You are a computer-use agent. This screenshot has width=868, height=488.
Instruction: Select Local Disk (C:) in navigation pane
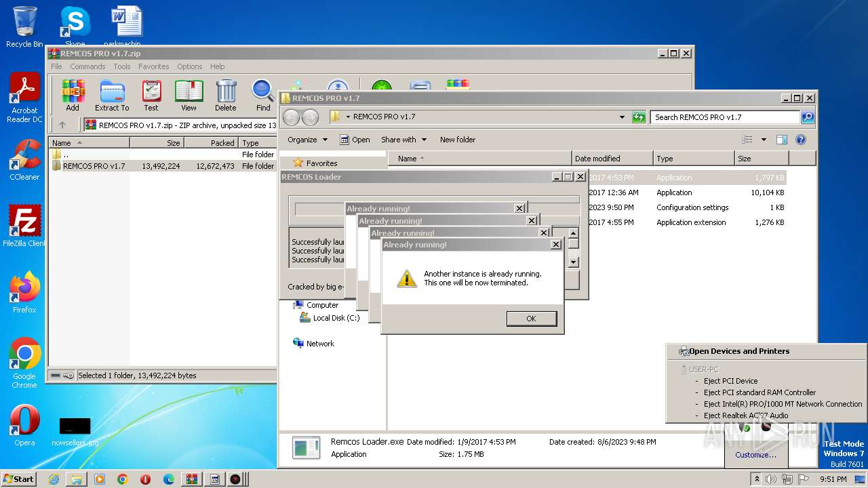pos(336,318)
